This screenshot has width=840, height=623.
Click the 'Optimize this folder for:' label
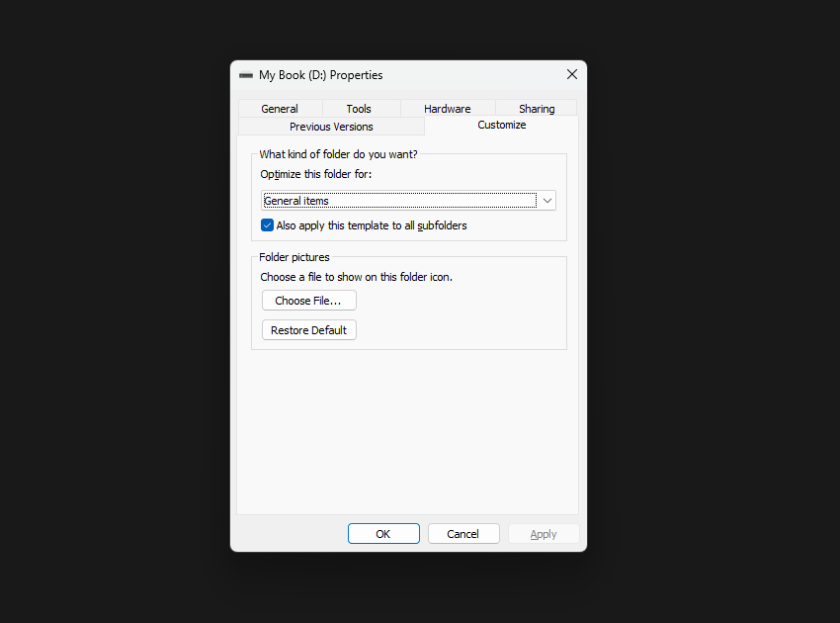point(315,174)
